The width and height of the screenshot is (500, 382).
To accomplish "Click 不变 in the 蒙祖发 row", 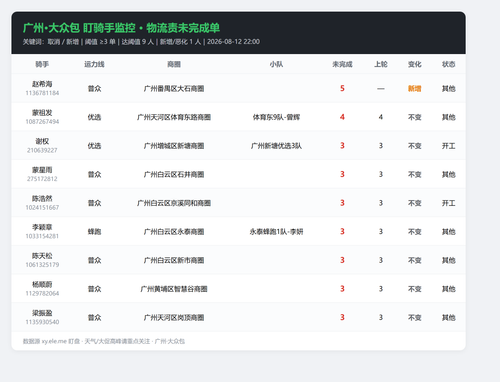I will coord(415,117).
